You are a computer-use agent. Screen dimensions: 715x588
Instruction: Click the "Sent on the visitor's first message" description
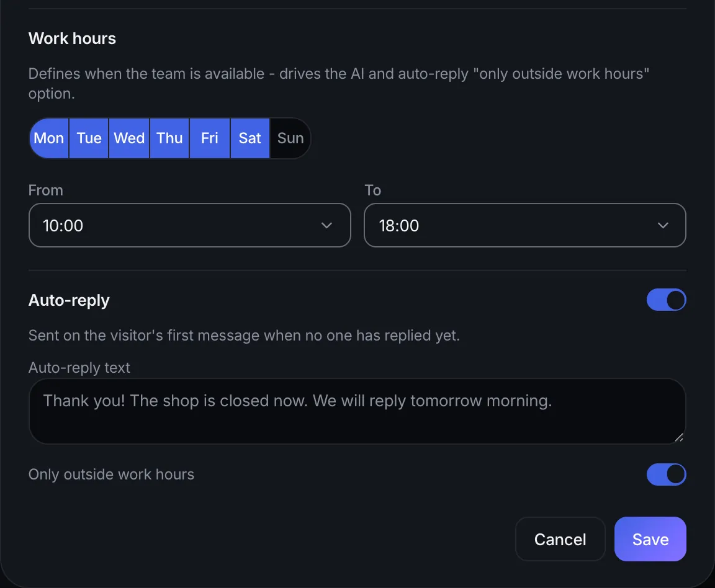coord(244,336)
